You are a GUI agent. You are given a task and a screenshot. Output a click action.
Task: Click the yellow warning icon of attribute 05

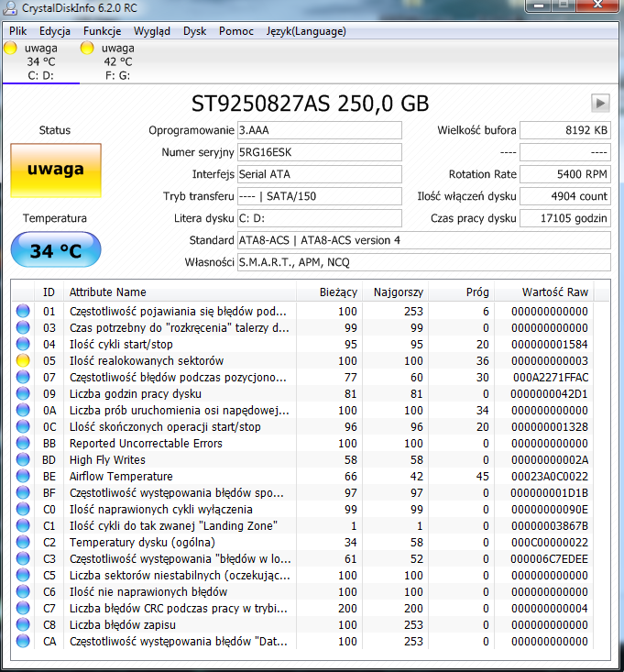pos(23,360)
